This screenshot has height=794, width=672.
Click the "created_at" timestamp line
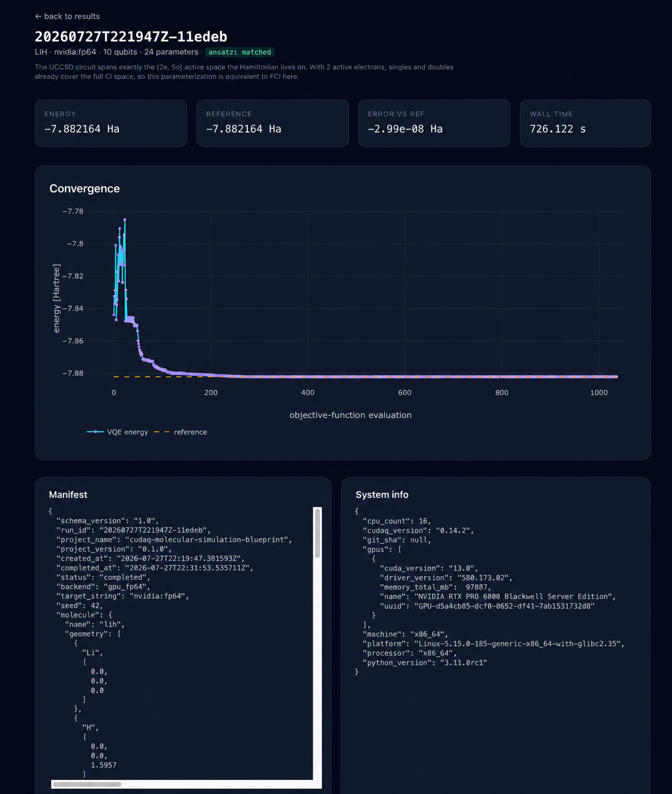[x=150, y=558]
